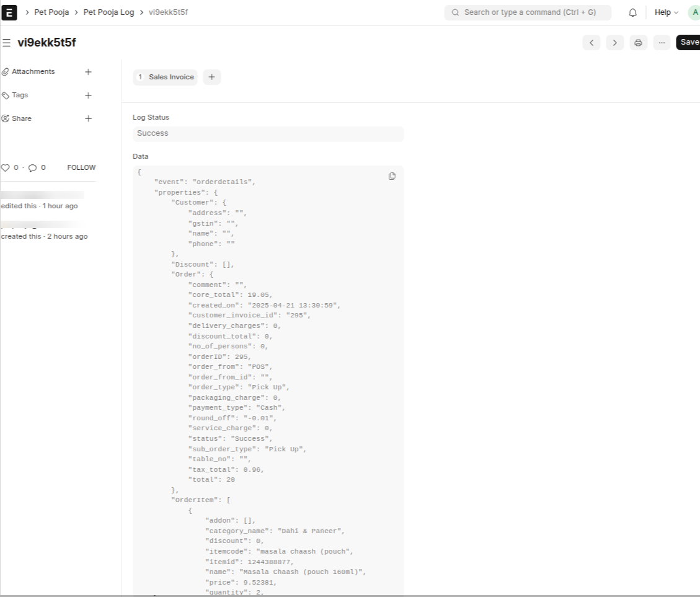Go to next document arrow

tap(614, 42)
